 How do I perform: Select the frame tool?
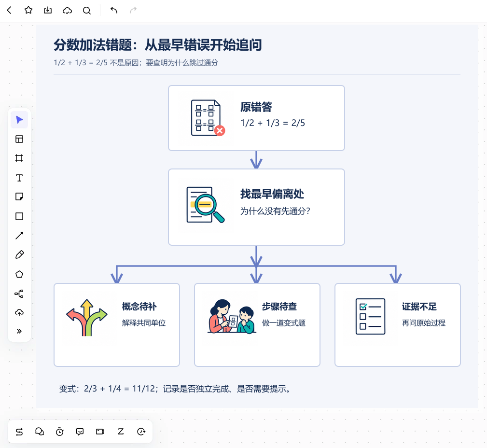coord(19,158)
